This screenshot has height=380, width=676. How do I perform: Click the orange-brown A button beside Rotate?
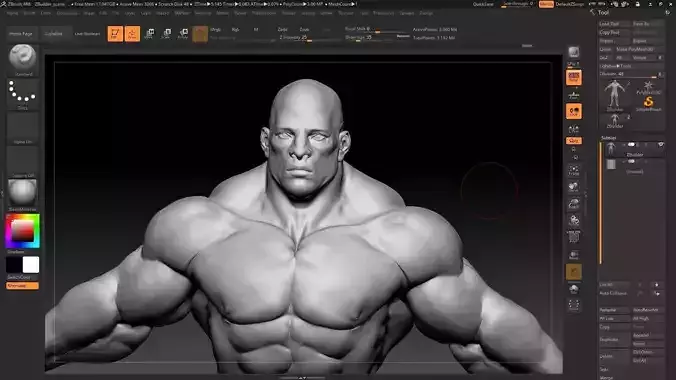[x=200, y=34]
